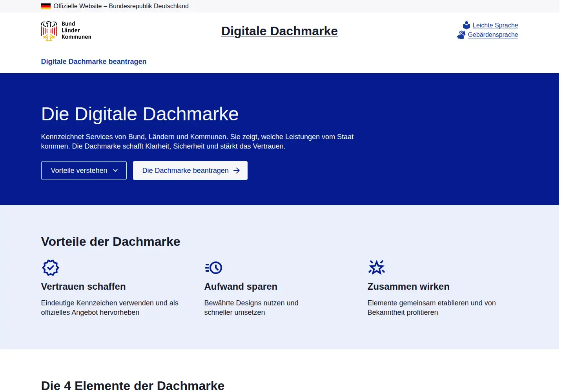Click the Offizielle Website – Bundesrepublik Deutschland text
Image resolution: width=565 pixels, height=392 pixels.
(x=121, y=6)
